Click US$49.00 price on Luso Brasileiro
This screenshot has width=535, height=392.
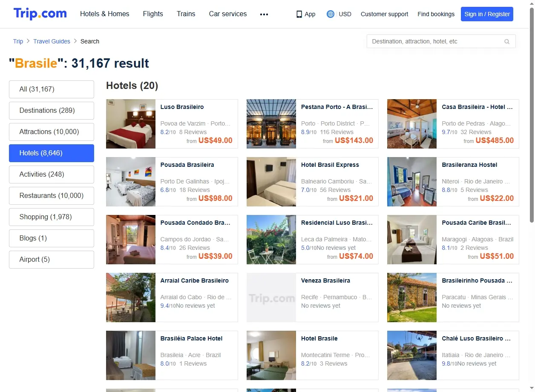click(x=216, y=140)
